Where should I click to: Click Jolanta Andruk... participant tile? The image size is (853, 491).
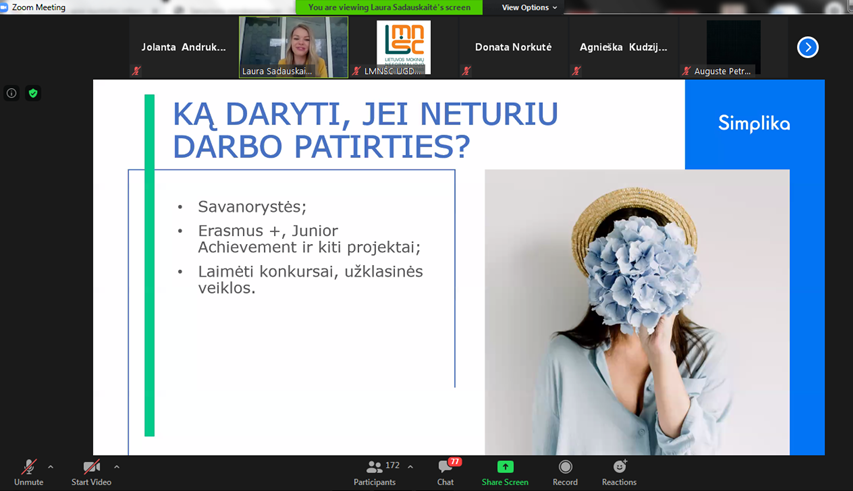pyautogui.click(x=184, y=47)
